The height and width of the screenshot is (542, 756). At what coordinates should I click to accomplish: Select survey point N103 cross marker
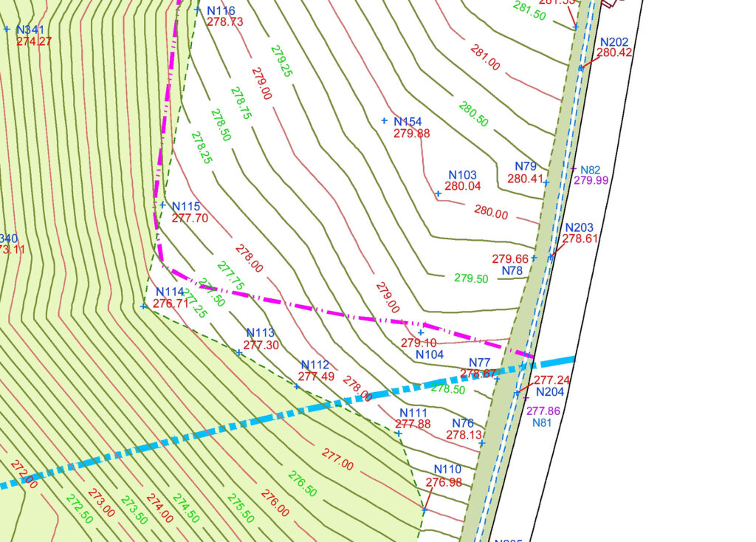pos(439,193)
